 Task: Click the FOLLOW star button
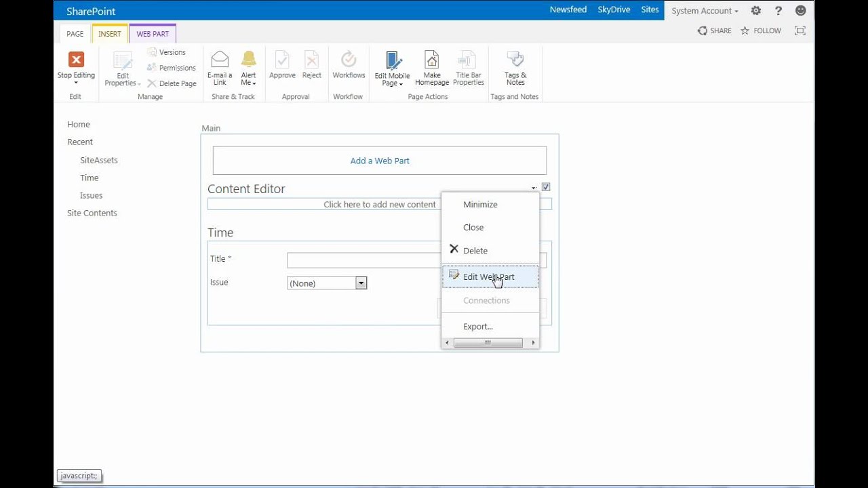point(761,30)
